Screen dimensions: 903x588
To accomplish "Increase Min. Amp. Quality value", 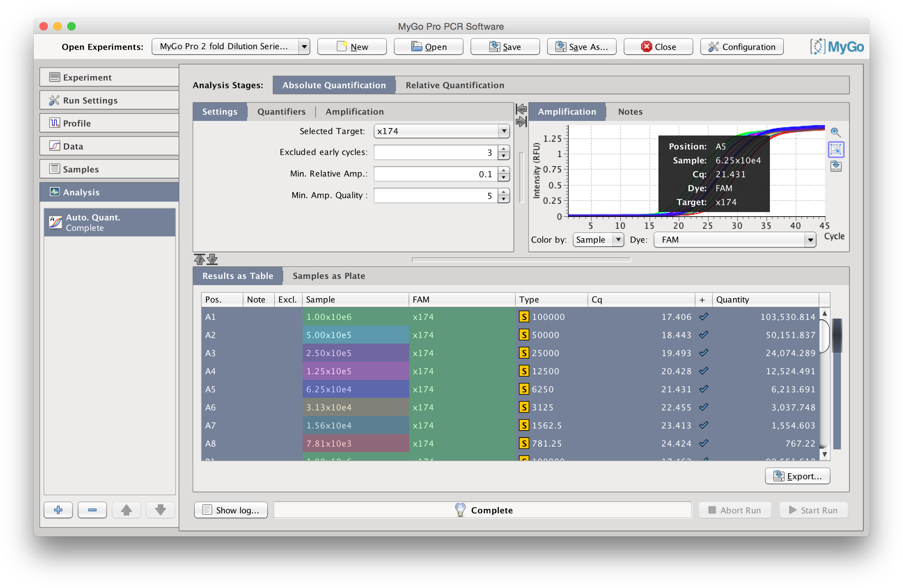I will pos(504,192).
